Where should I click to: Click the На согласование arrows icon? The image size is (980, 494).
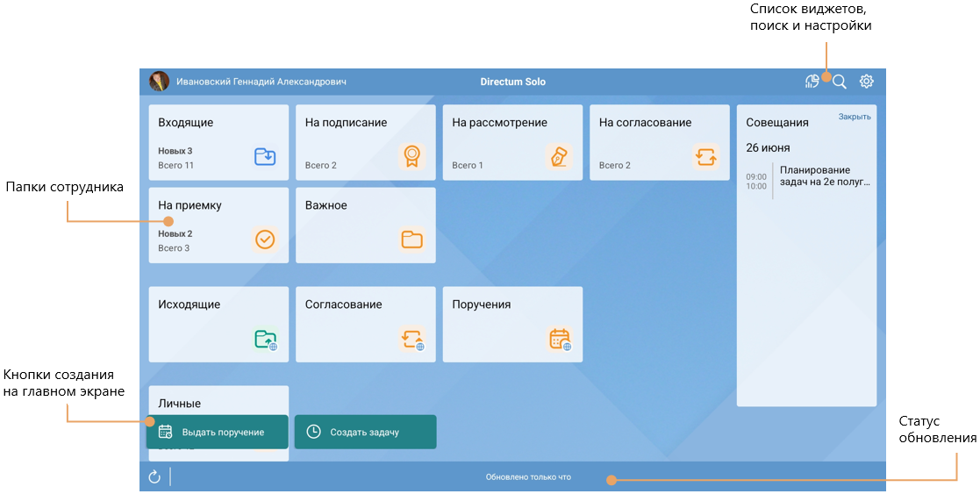point(705,157)
